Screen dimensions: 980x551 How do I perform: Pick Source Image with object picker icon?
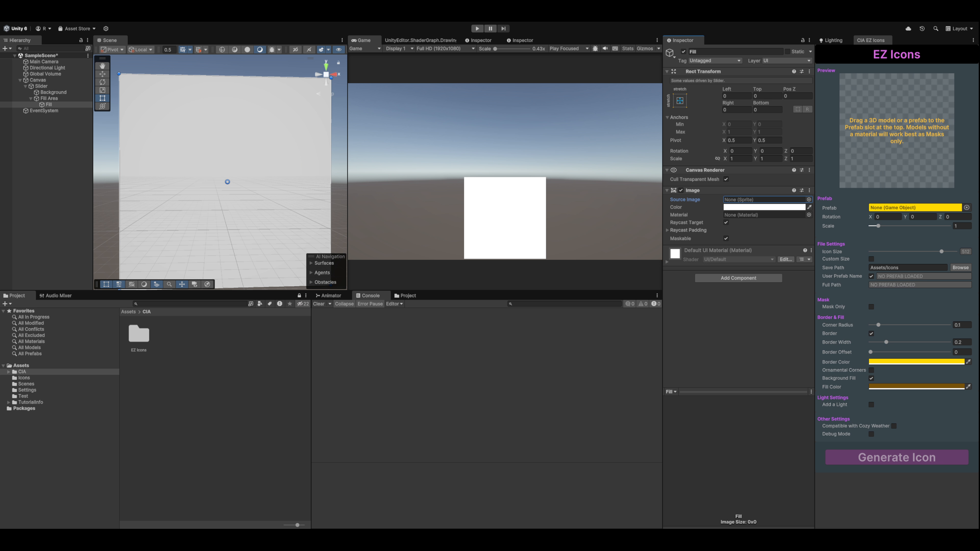click(x=809, y=200)
